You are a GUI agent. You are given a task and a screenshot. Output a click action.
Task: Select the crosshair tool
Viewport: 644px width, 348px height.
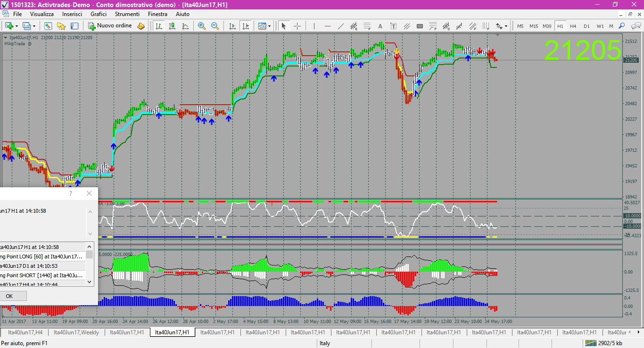pos(297,26)
